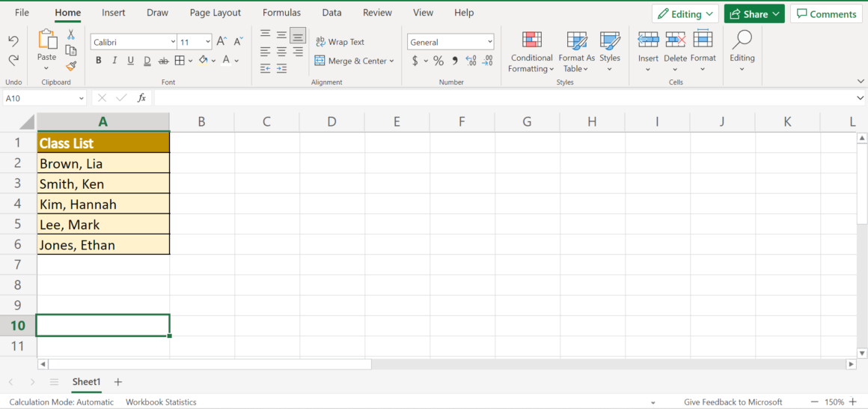Toggle Wrap Text on
The width and height of the screenshot is (868, 409).
pos(340,41)
